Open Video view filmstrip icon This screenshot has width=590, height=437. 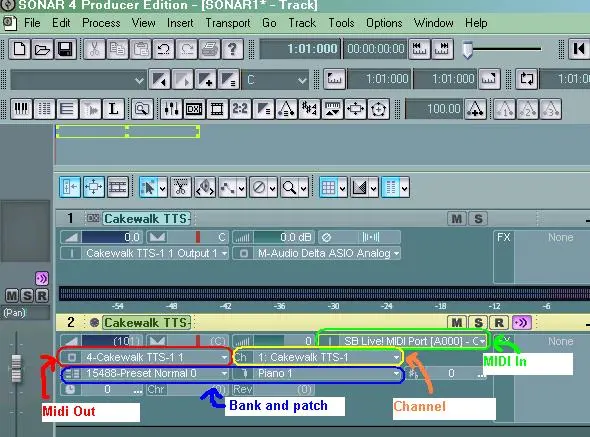[217, 109]
